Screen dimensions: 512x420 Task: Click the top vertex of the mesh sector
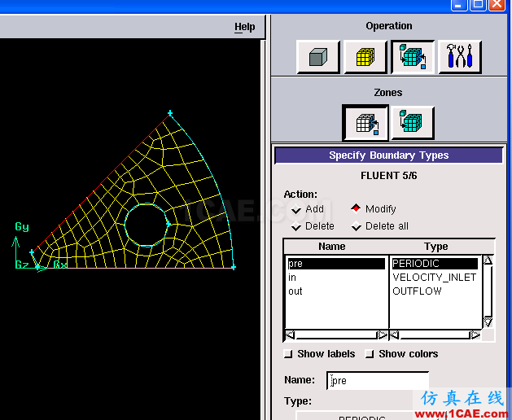(170, 113)
